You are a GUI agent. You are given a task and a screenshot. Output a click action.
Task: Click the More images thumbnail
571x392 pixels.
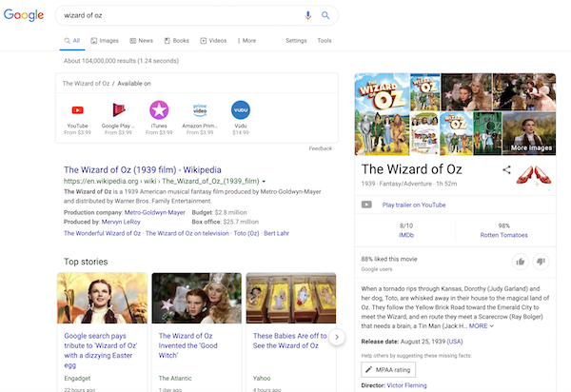[529, 133]
